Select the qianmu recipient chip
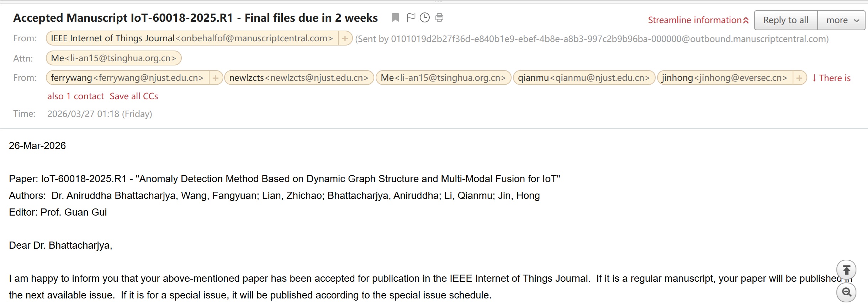The image size is (868, 307). coord(584,78)
